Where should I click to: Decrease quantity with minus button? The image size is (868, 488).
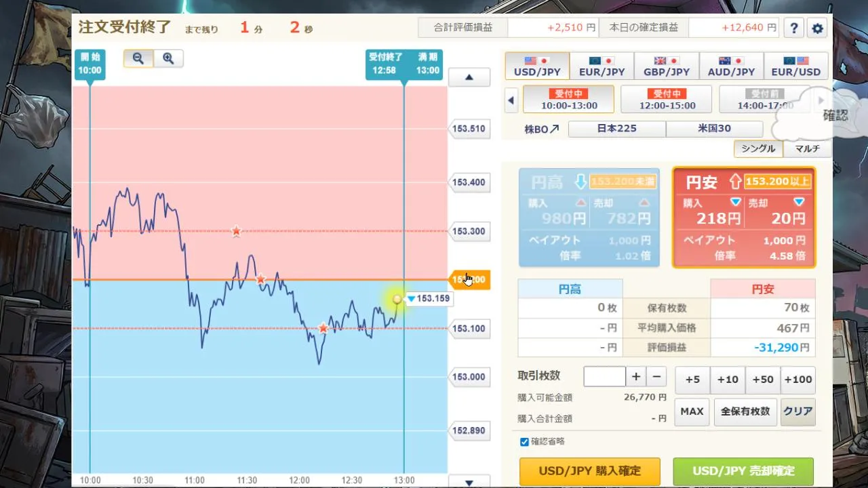tap(656, 377)
